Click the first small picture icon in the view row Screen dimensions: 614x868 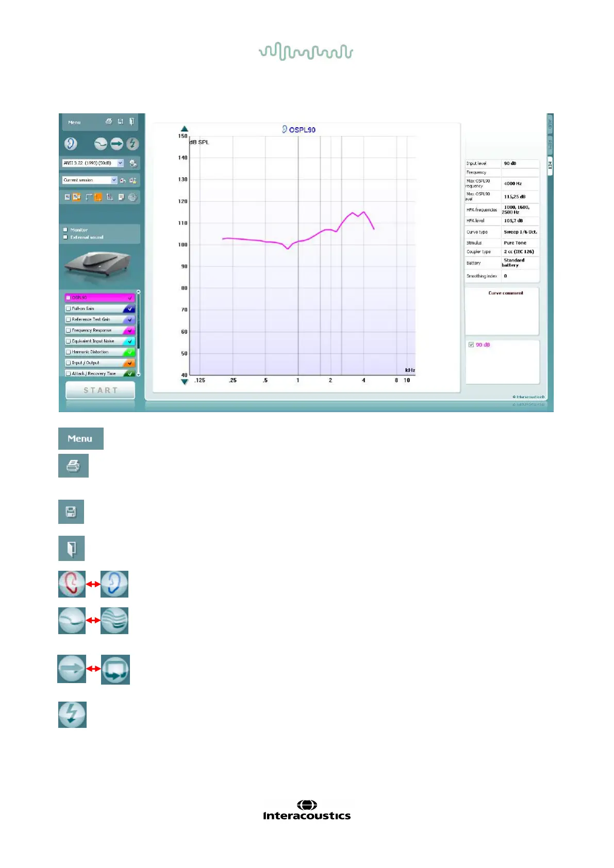pos(67,197)
